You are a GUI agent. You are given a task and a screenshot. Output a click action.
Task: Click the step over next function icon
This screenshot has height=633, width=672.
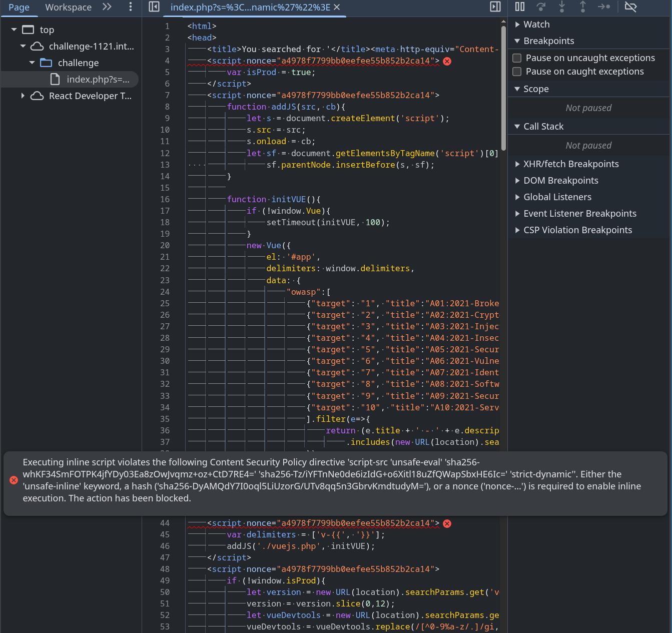pyautogui.click(x=541, y=7)
